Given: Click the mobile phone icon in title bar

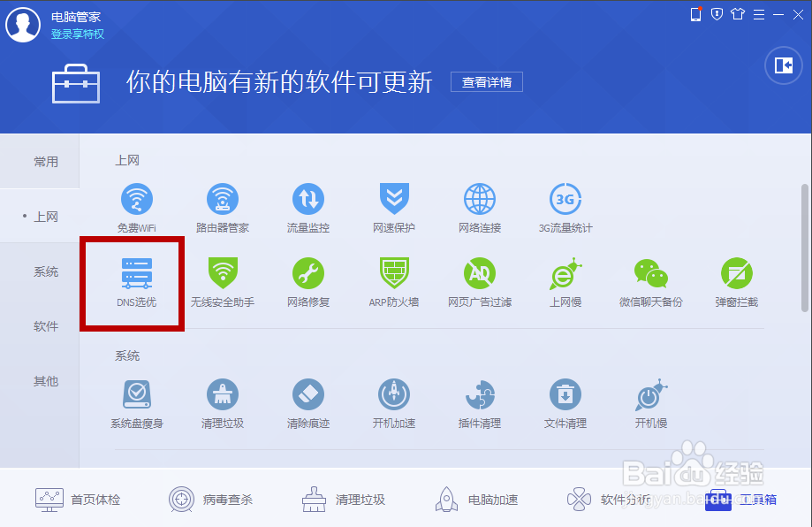Looking at the screenshot, I should point(696,14).
